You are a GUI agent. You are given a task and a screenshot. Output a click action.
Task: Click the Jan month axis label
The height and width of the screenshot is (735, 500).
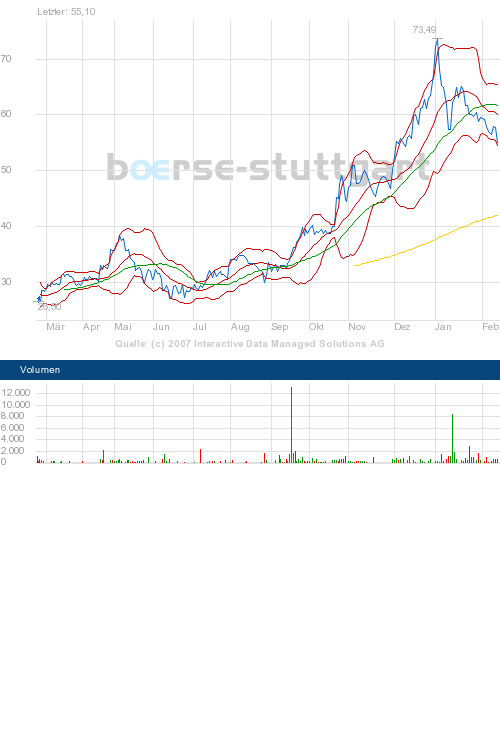[443, 327]
